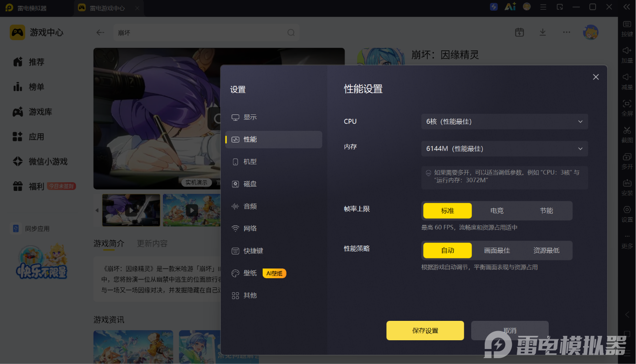The image size is (636, 364).
Task: Open the 显示 settings section
Action: 274,117
